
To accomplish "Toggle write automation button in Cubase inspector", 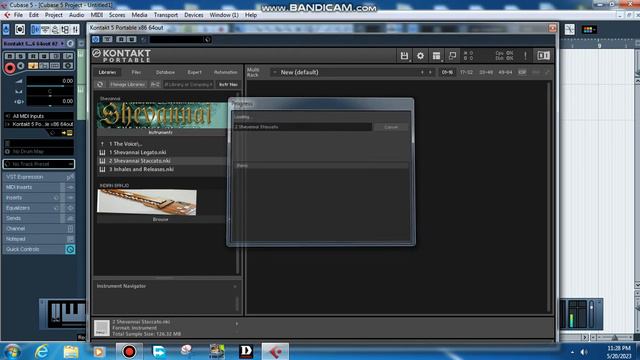I will point(44,56).
